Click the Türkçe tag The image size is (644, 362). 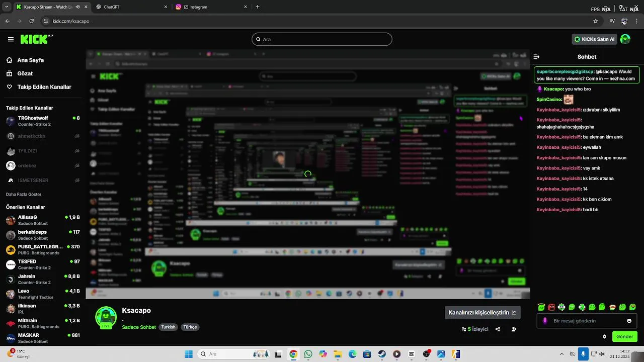pos(190,327)
